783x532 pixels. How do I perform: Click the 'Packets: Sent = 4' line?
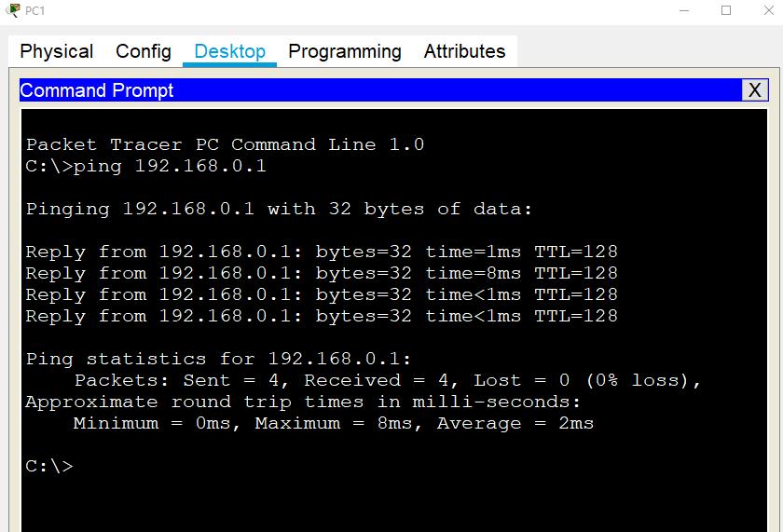388,380
